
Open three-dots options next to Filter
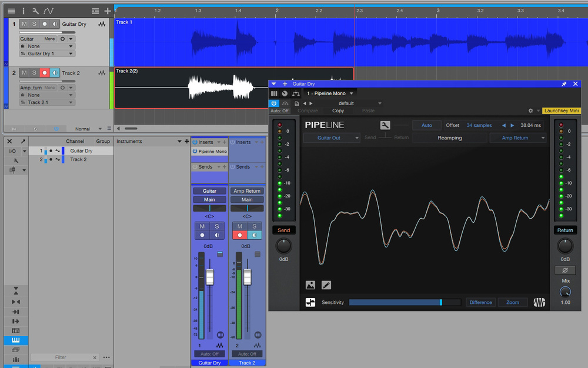(x=106, y=357)
